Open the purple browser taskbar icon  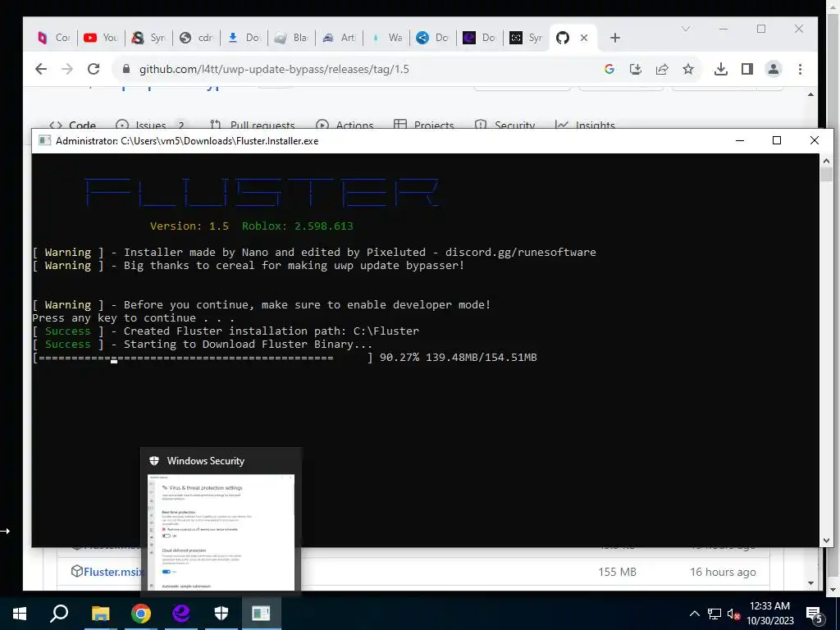[181, 614]
